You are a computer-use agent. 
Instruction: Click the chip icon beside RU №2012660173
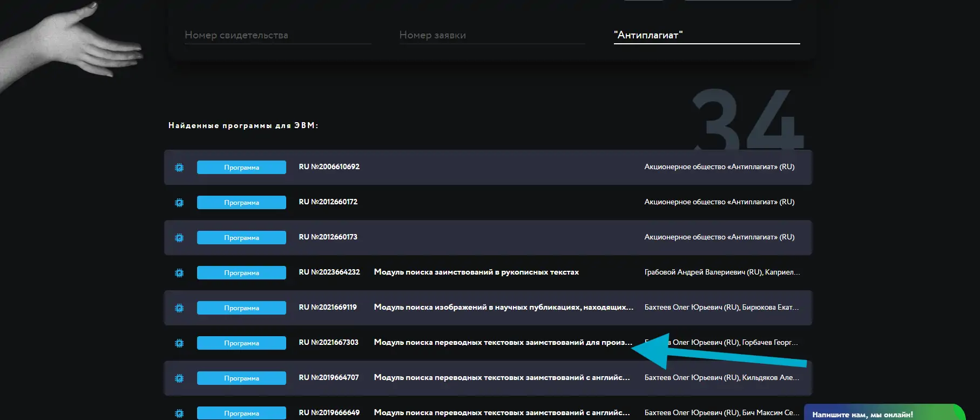point(179,238)
